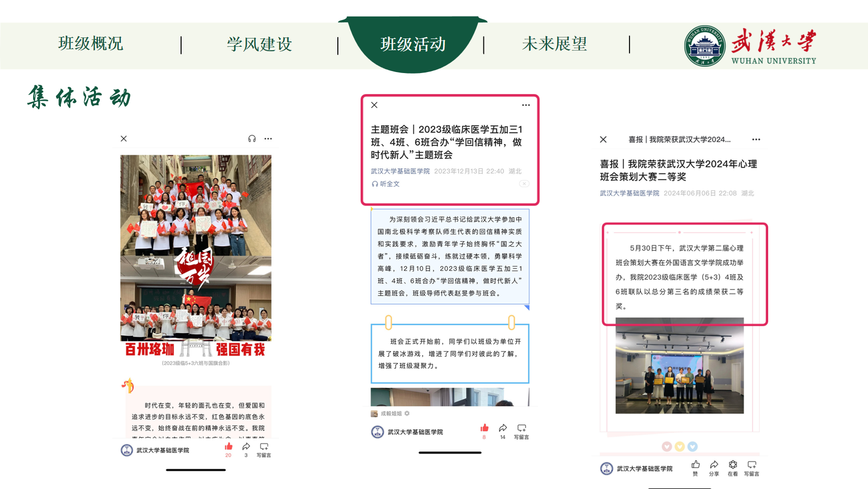The image size is (868, 489).
Task: Like the middle article showing 8 likes
Action: click(484, 428)
